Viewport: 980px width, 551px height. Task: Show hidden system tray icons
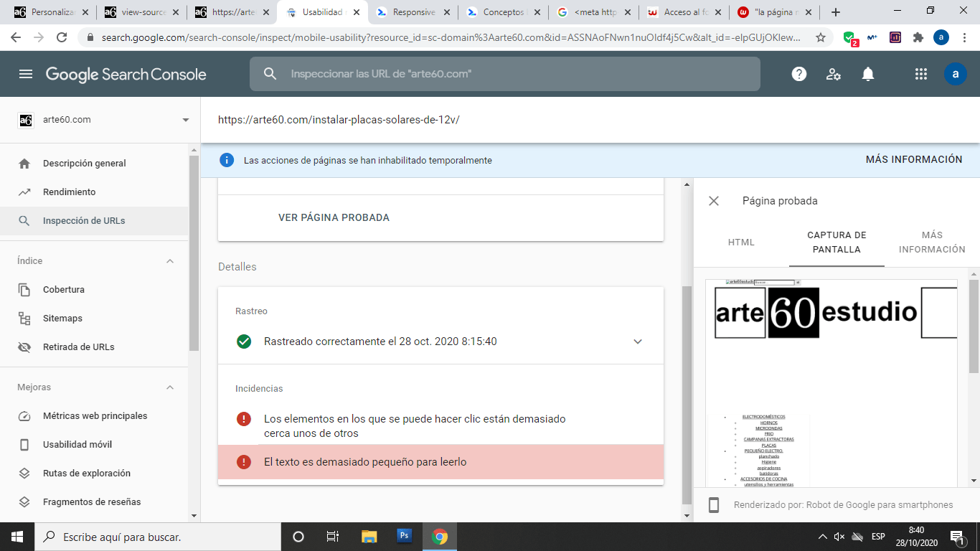[823, 537]
